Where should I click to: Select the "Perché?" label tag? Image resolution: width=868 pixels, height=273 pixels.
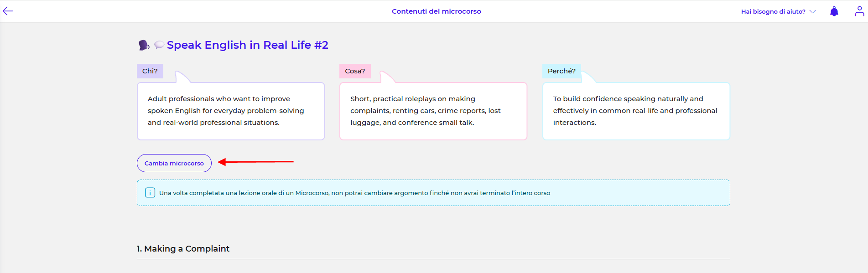561,71
